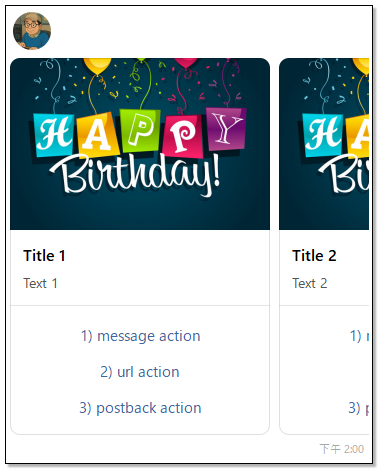Click the "Text 1" description

40,283
